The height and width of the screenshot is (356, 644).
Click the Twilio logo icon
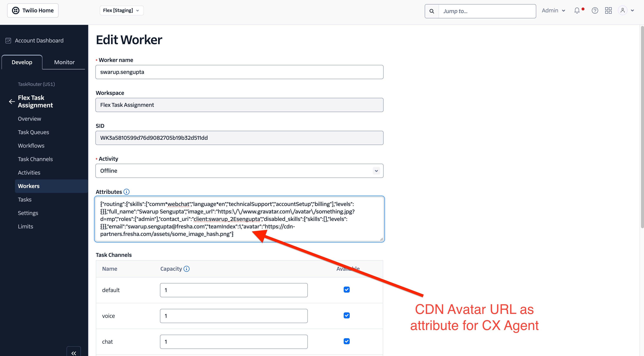coord(16,10)
